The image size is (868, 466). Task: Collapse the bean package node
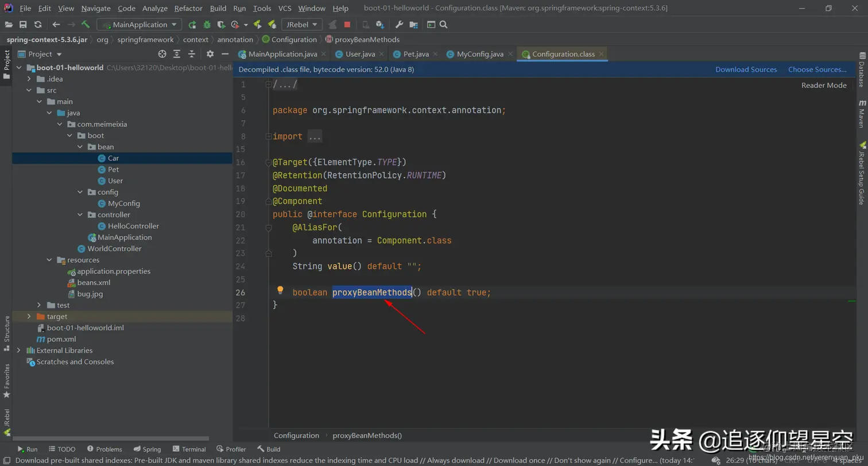[80, 147]
